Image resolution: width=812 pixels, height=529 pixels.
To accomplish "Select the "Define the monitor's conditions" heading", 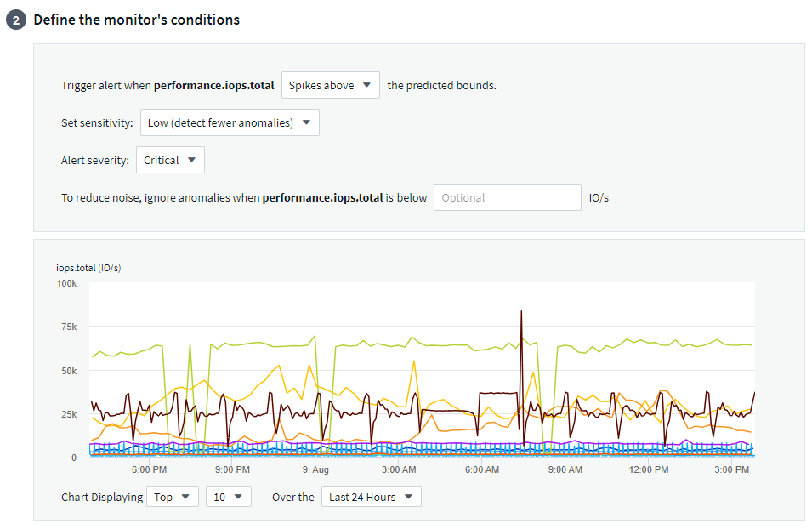I will click(136, 20).
